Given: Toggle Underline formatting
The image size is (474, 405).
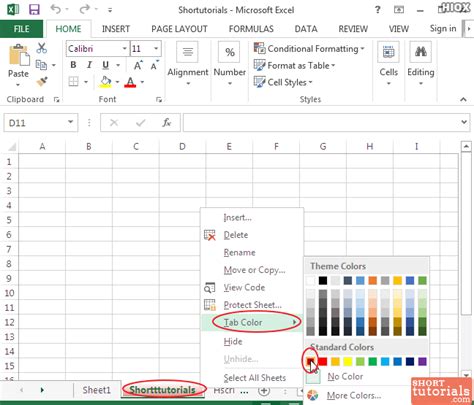Looking at the screenshot, I should point(105,65).
